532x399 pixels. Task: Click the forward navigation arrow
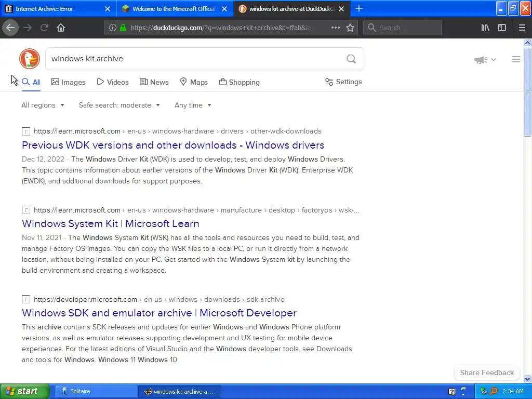(x=28, y=28)
